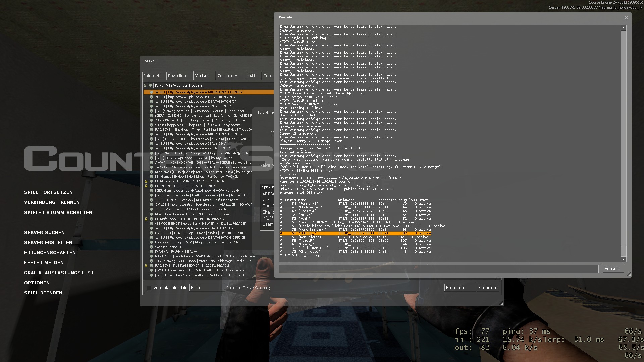
Task: Switch to the Favoriten tab
Action: pos(179,76)
